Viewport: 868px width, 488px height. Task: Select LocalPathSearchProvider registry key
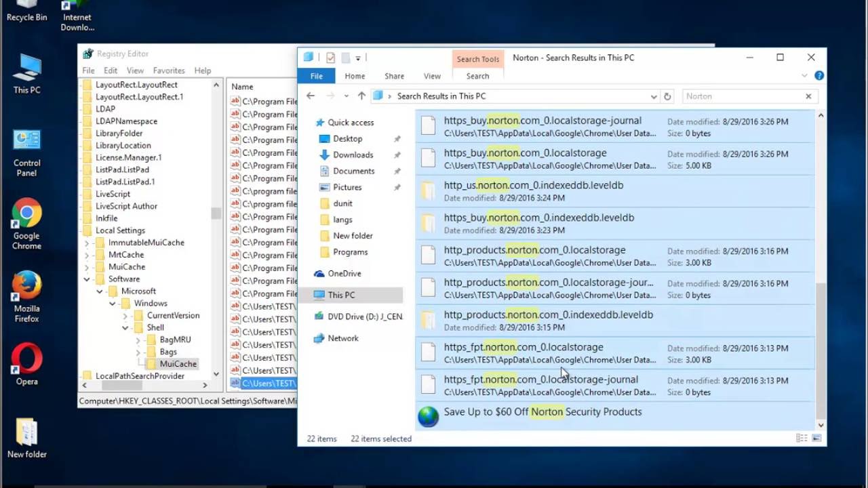click(x=140, y=376)
